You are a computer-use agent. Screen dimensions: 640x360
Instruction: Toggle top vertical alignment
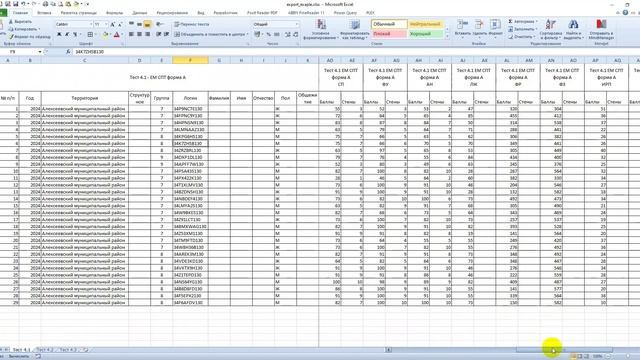(x=131, y=24)
